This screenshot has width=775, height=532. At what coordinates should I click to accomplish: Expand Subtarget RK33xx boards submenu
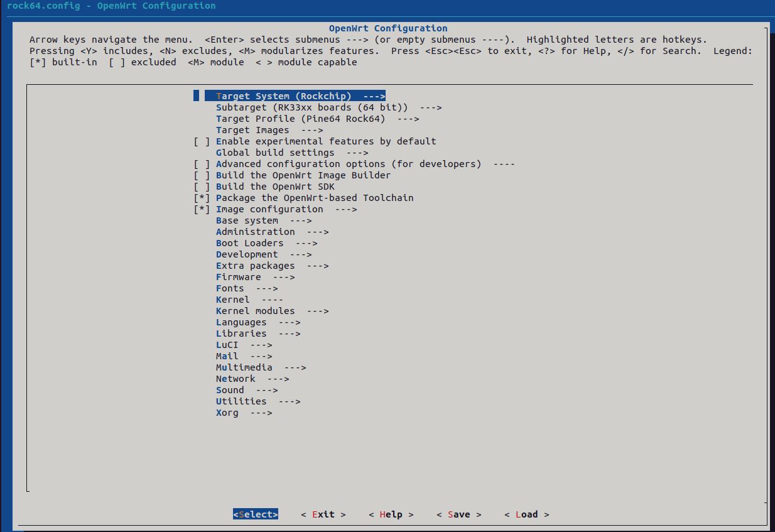328,107
